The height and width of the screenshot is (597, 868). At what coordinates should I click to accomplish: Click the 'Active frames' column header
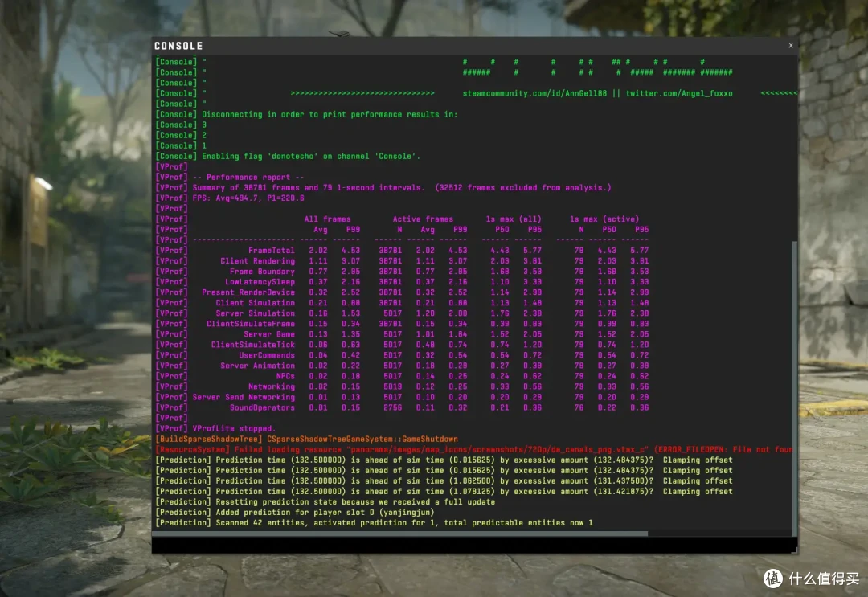(423, 219)
